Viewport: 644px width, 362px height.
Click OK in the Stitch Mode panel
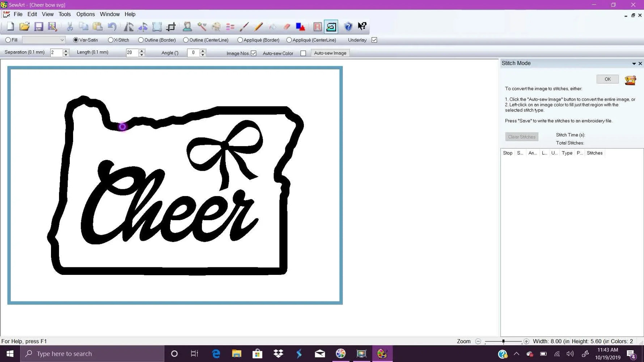607,79
